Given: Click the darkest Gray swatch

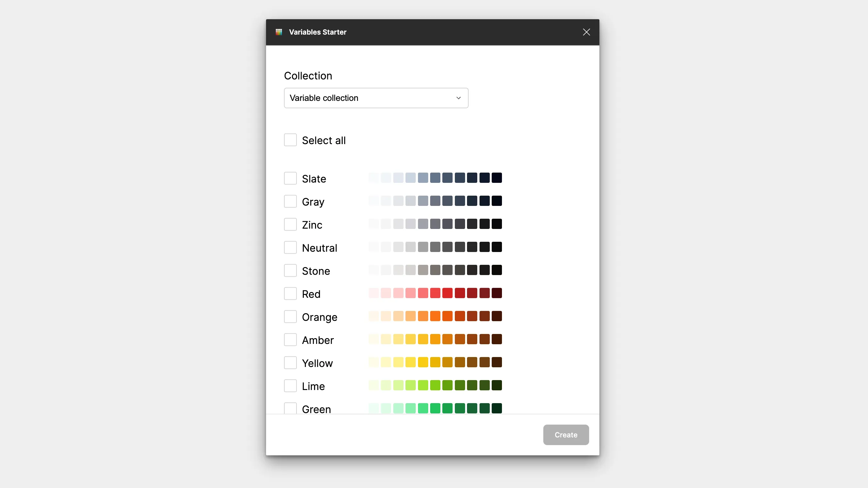Looking at the screenshot, I should point(497,201).
